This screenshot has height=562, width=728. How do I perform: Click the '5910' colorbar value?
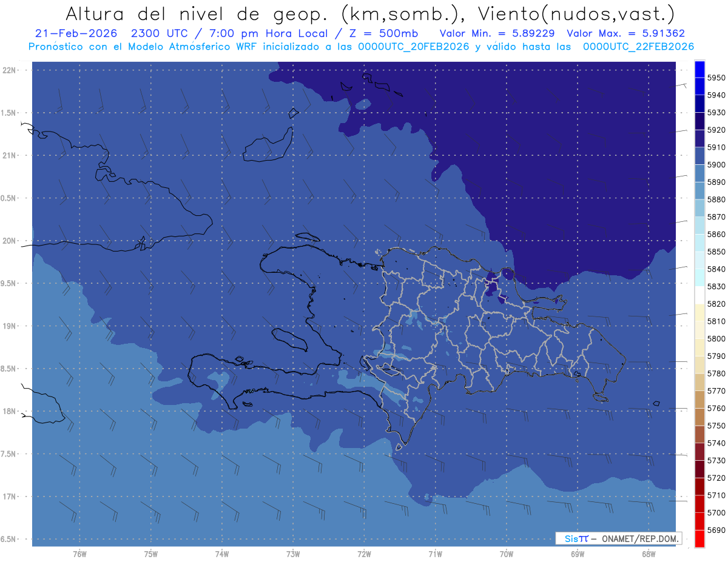tap(716, 147)
